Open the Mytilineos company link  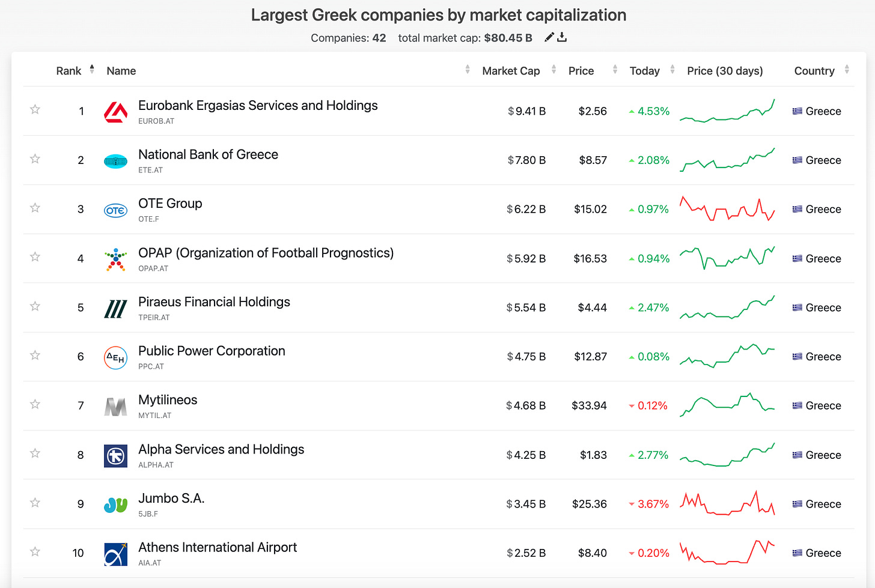pyautogui.click(x=168, y=400)
